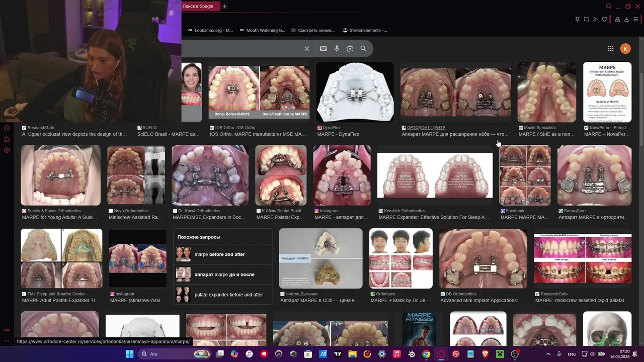Open the IOS Ortho Bone-Borne MARPE image

[259, 92]
